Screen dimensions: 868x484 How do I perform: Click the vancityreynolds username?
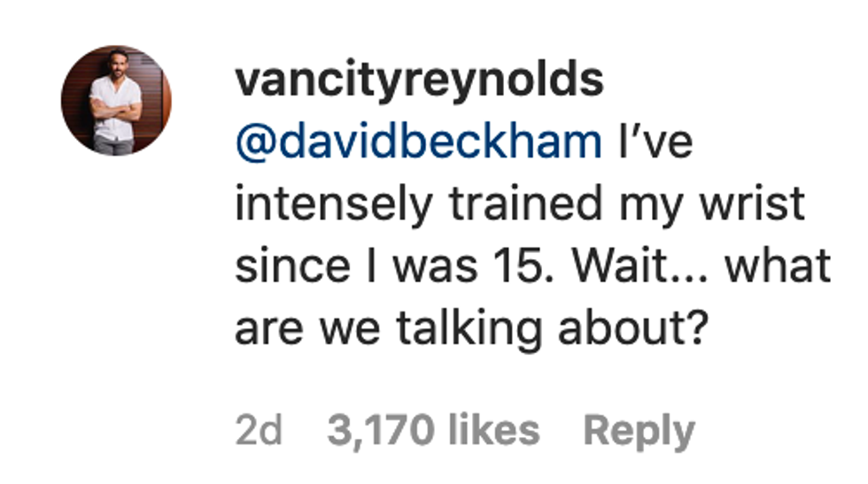click(419, 81)
